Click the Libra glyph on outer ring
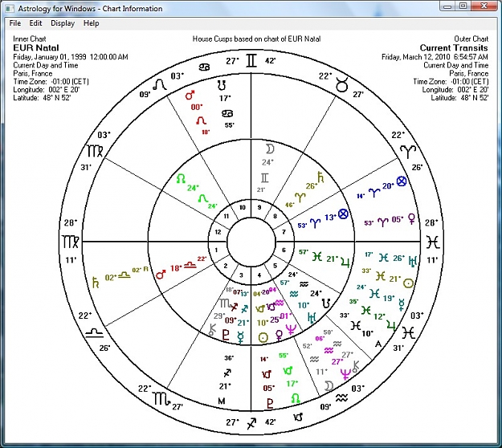 tap(95, 333)
